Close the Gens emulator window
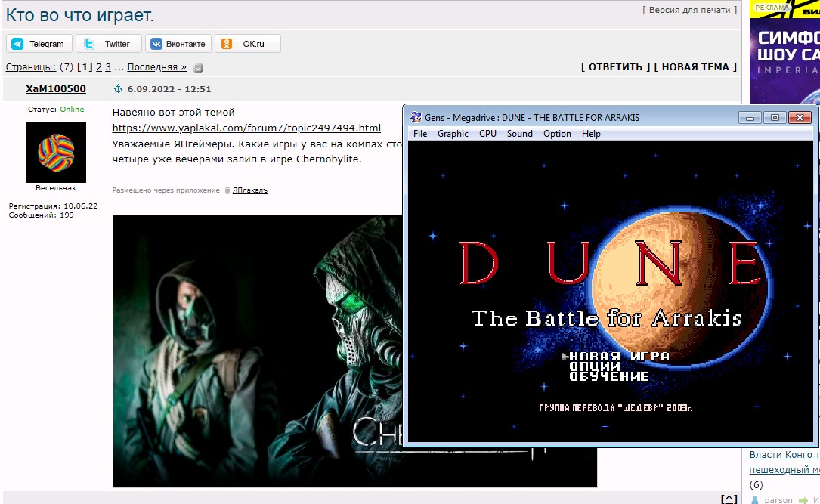The image size is (820, 504). (x=800, y=118)
